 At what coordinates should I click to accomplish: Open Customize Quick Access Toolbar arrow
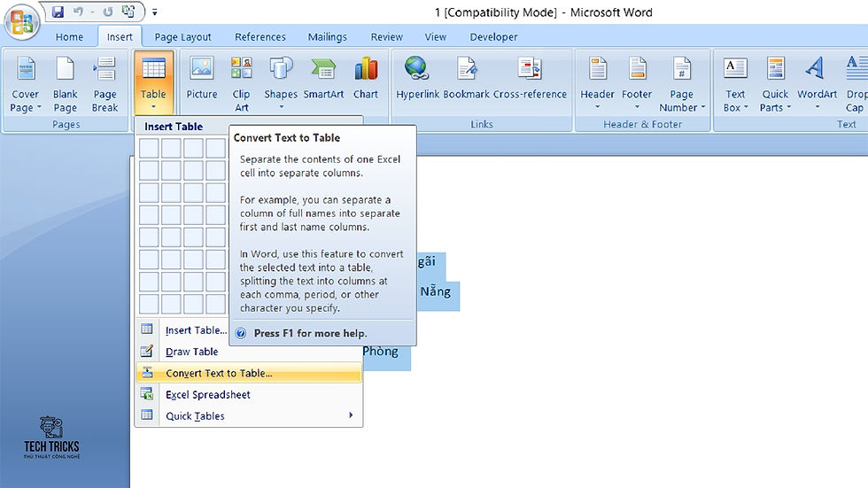click(154, 12)
